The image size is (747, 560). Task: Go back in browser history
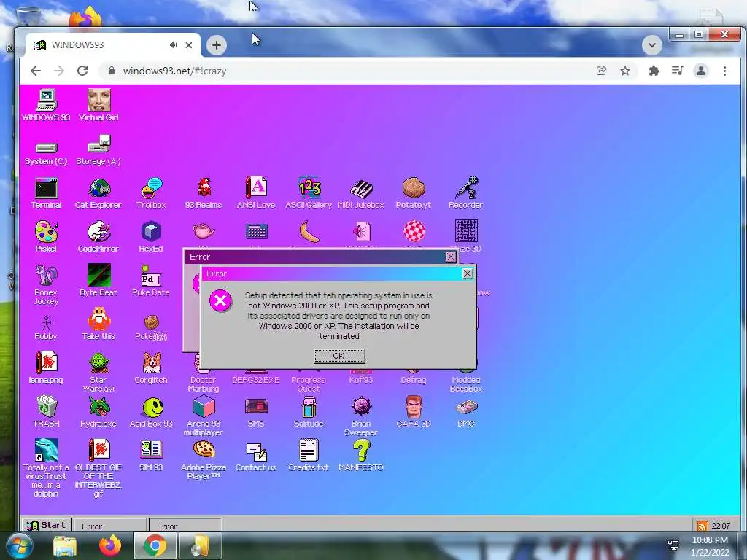[x=36, y=71]
